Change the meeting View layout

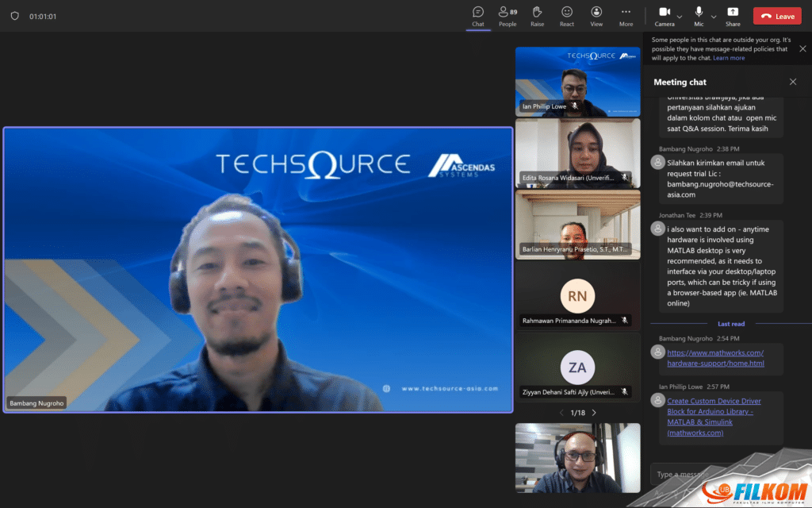tap(596, 15)
